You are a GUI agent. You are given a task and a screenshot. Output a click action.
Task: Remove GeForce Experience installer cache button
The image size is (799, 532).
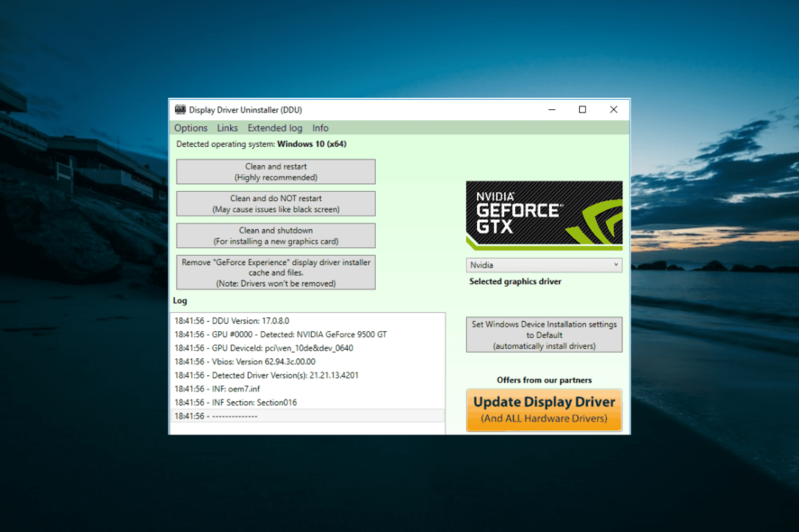pos(276,272)
